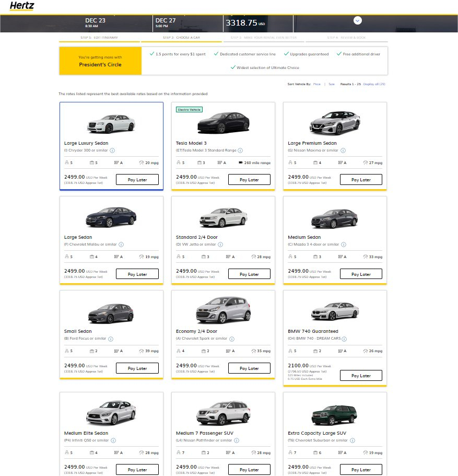Pay Later for Large Sedan
The width and height of the screenshot is (458, 476).
(x=137, y=274)
